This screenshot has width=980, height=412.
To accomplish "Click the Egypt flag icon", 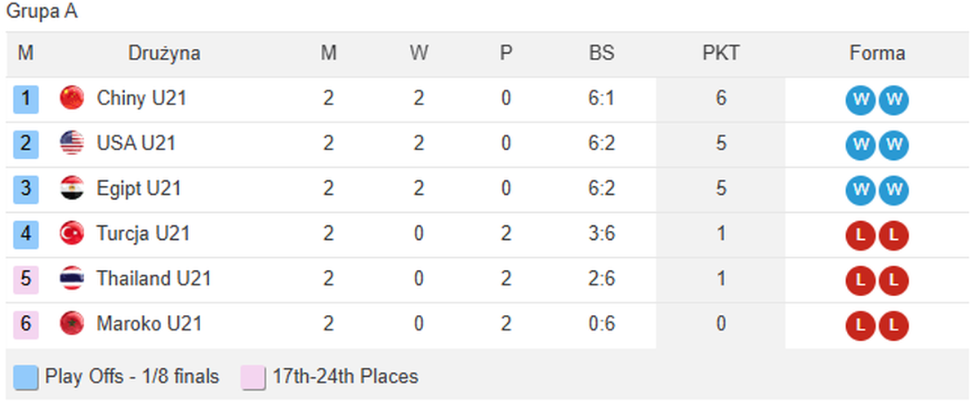I will tap(72, 188).
